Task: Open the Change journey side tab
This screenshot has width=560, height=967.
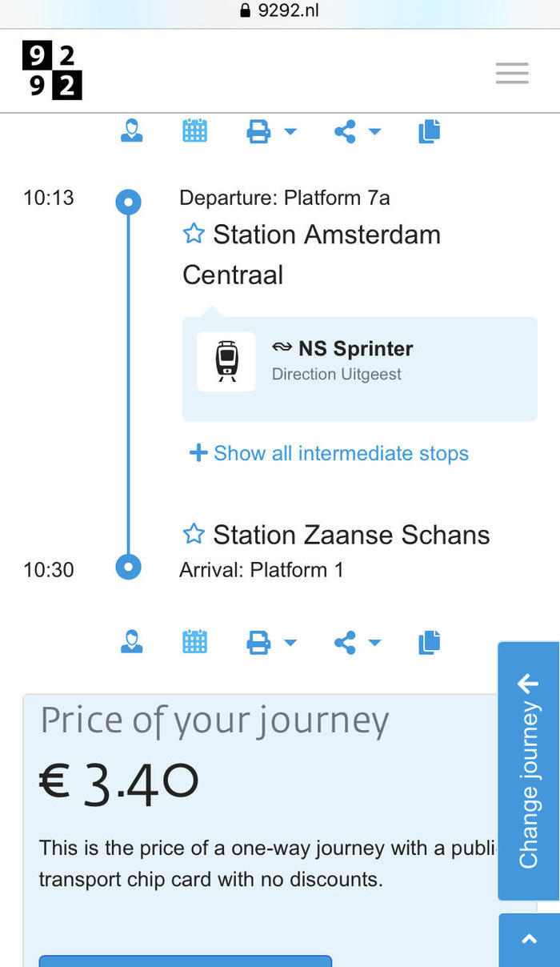Action: coord(529,771)
